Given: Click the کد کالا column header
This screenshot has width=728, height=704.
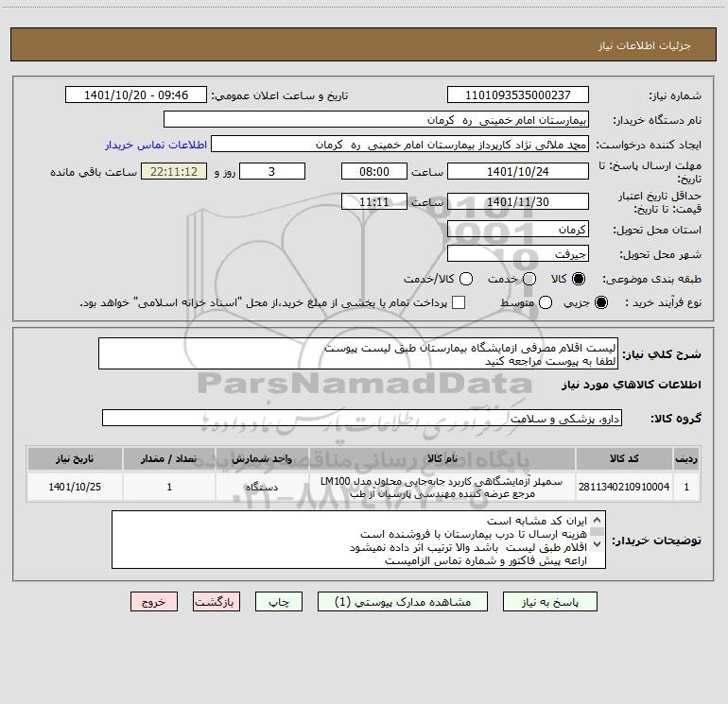Looking at the screenshot, I should 624,458.
